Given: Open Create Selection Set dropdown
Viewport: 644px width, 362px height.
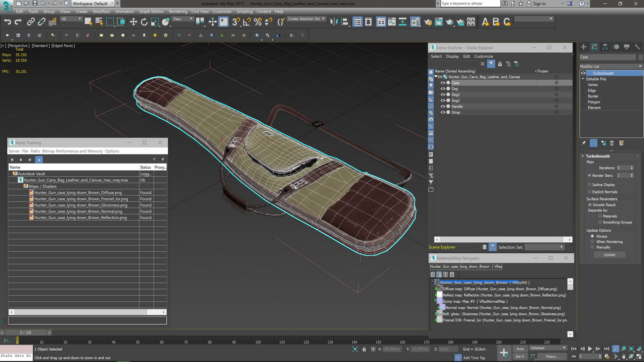Looking at the screenshot, I should point(306,19).
